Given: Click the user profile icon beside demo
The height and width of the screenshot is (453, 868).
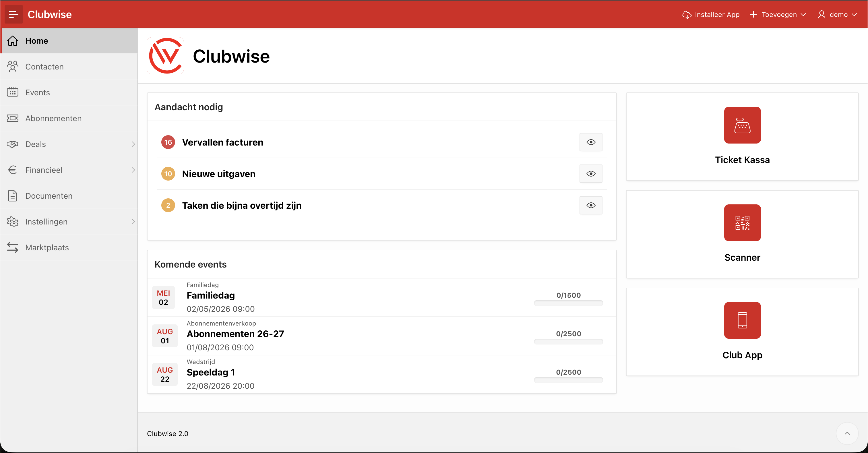Looking at the screenshot, I should (x=821, y=14).
